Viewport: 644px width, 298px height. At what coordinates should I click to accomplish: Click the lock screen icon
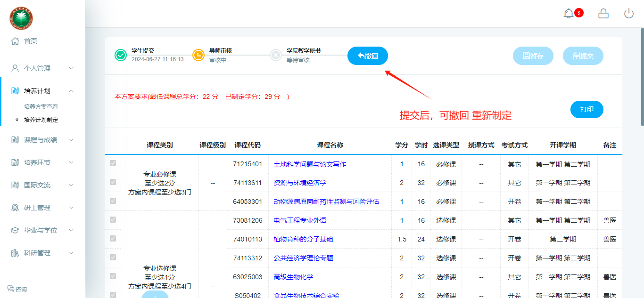[603, 14]
